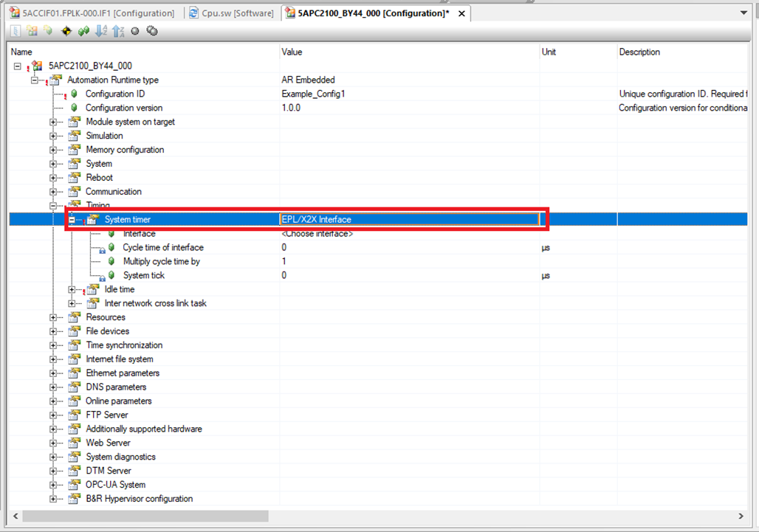Expand the Ethernet parameters node
Viewport: 759px width, 532px height.
pos(53,373)
